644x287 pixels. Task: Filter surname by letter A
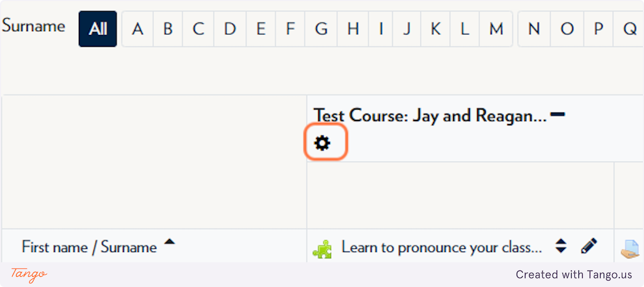tap(138, 29)
